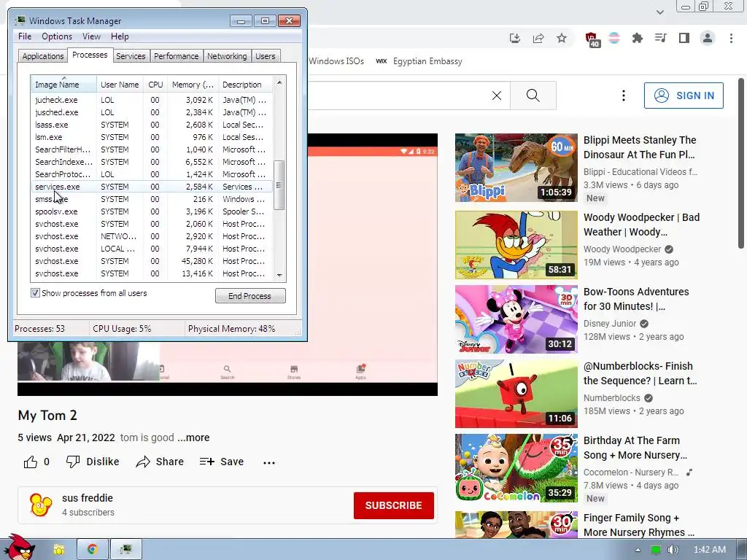Open YouTube settings three-dot menu

(x=623, y=96)
